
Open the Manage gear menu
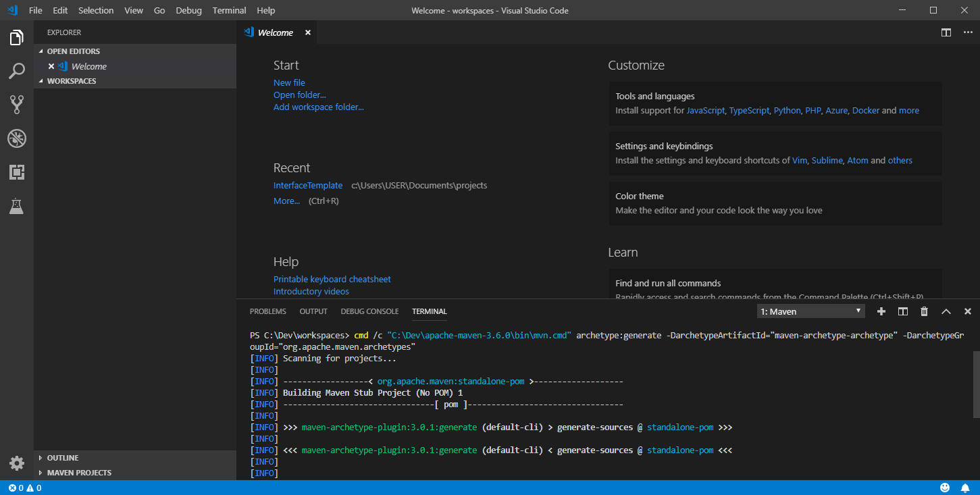pos(17,463)
